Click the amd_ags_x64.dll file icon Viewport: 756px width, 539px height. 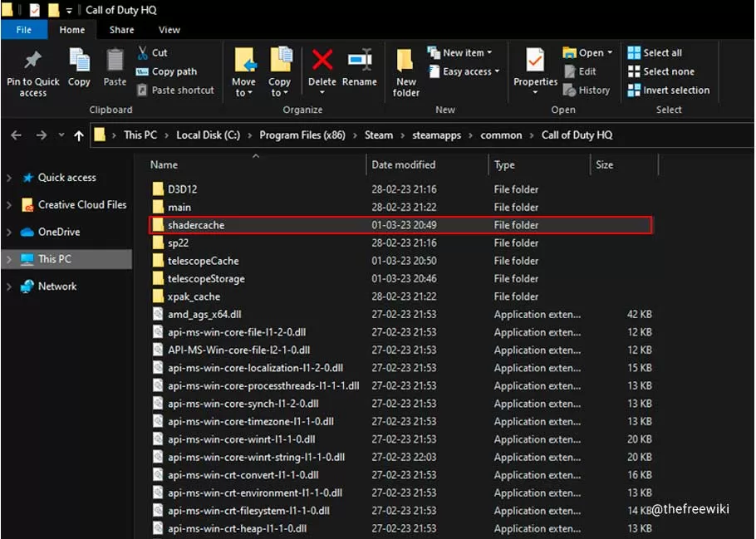click(158, 314)
